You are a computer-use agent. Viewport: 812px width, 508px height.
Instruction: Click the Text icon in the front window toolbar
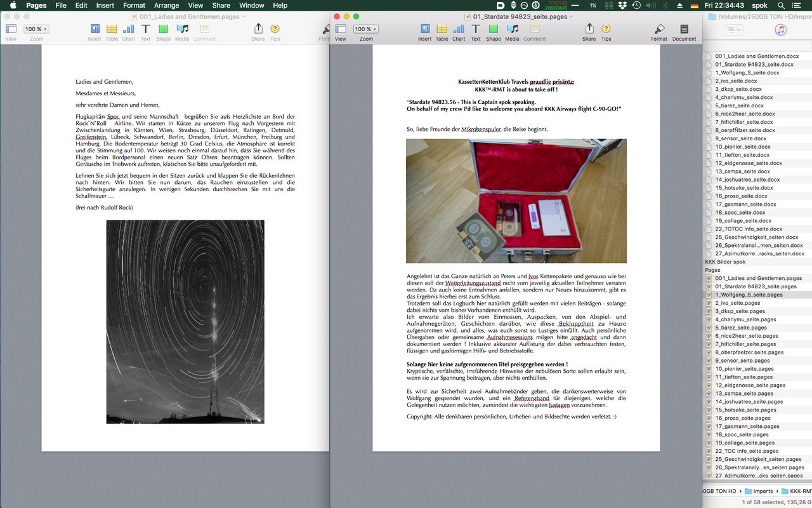(476, 29)
